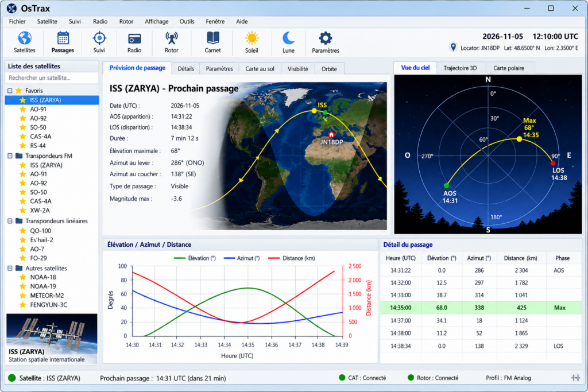Click the yellow ISS marker on the ground map
Screen dimensions: 588x392
coord(314,111)
